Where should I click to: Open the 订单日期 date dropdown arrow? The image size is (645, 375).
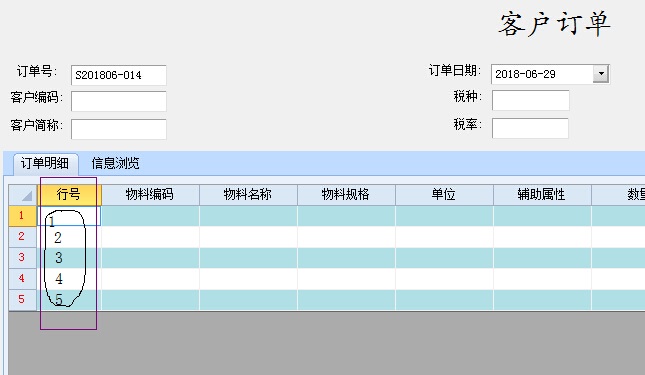point(601,74)
